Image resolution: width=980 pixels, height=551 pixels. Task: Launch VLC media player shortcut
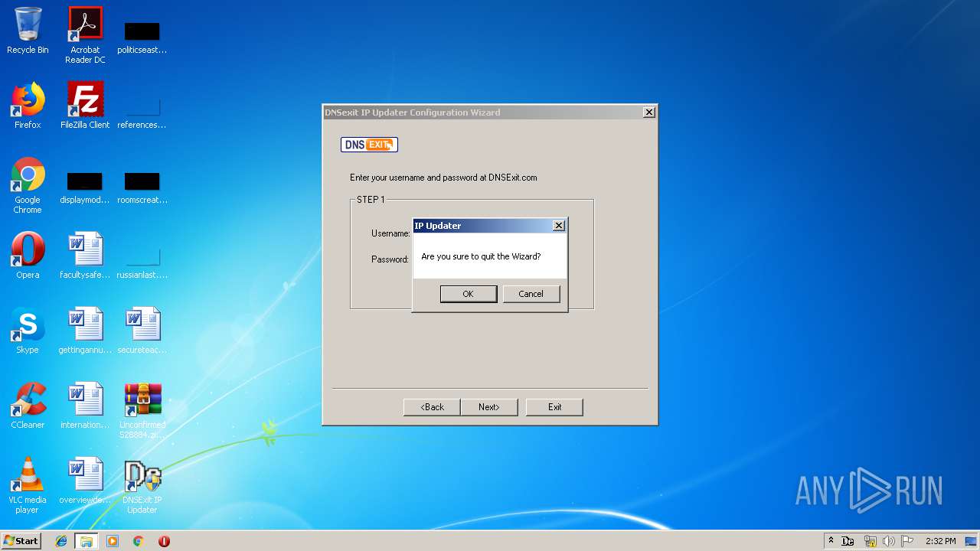pyautogui.click(x=28, y=485)
